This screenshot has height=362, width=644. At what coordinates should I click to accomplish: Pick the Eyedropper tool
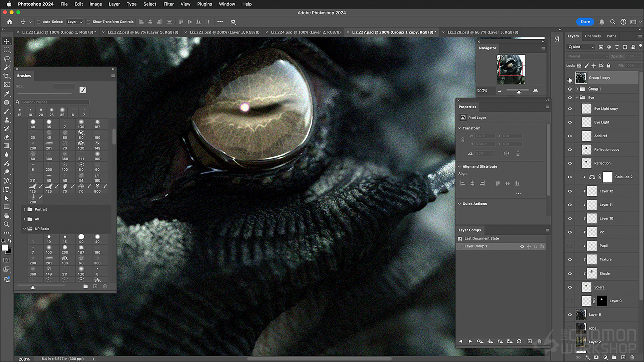(7, 94)
